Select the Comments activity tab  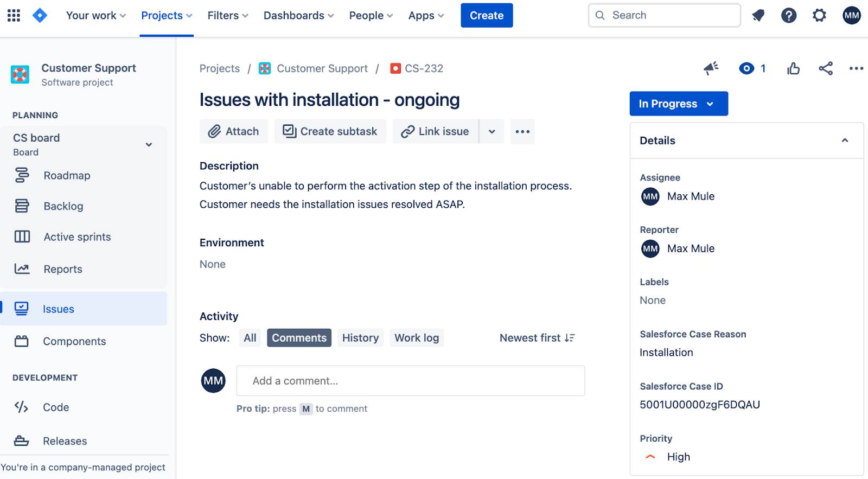click(x=299, y=338)
